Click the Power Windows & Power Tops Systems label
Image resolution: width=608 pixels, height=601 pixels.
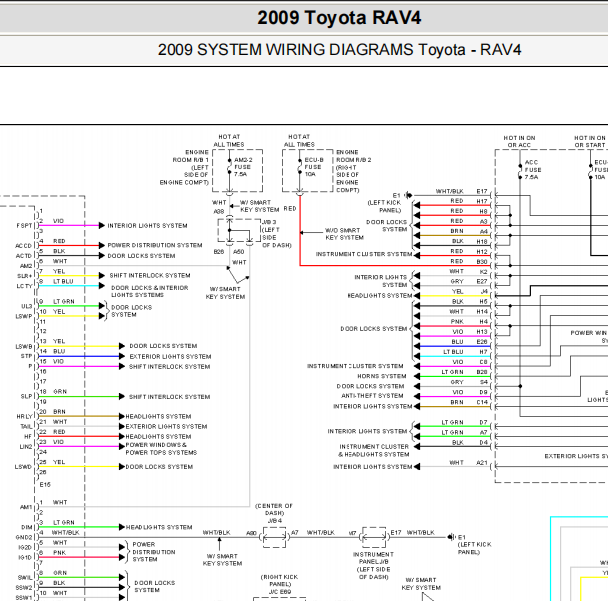[x=161, y=449]
